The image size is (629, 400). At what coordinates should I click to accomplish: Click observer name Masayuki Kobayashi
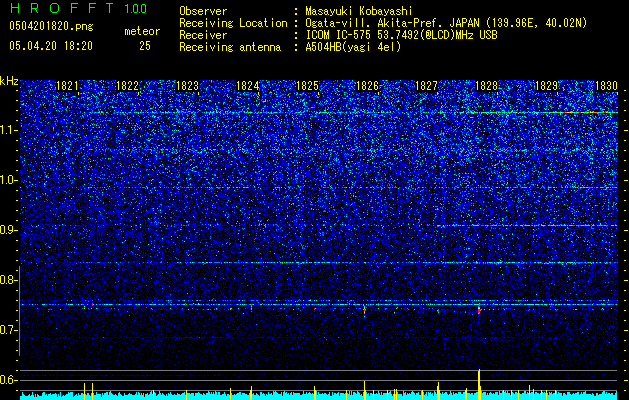[359, 11]
